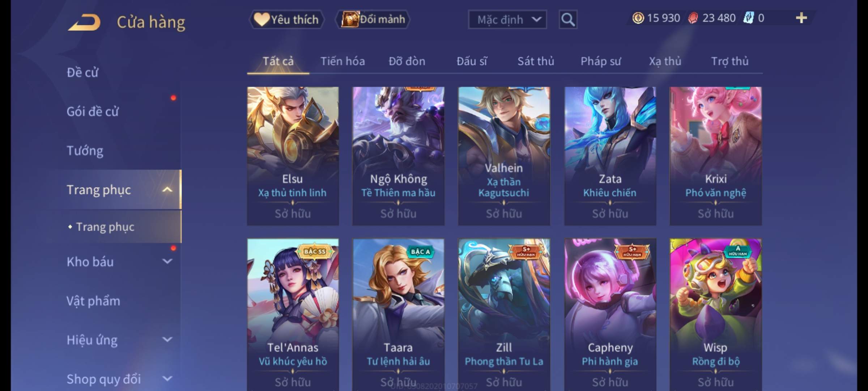Select Elsu Xạ thủ tinh linh skin card

(293, 156)
